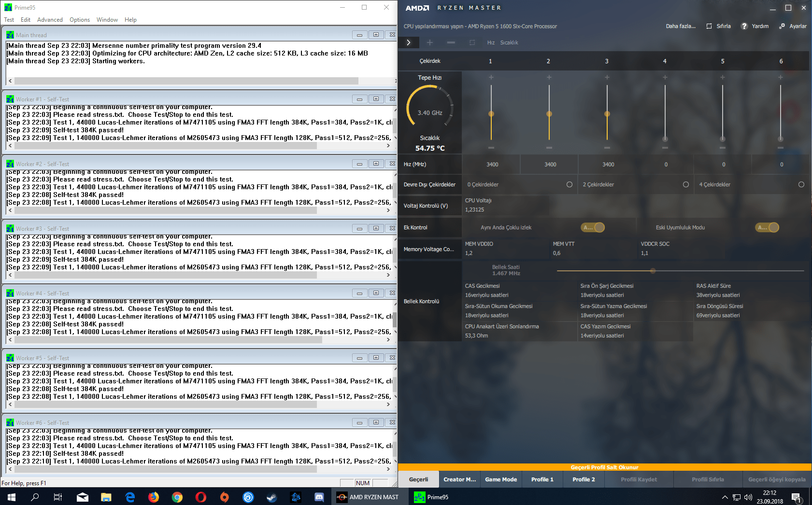The height and width of the screenshot is (505, 812).
Task: Select the 2 Çekirdekler radio option
Action: point(686,184)
